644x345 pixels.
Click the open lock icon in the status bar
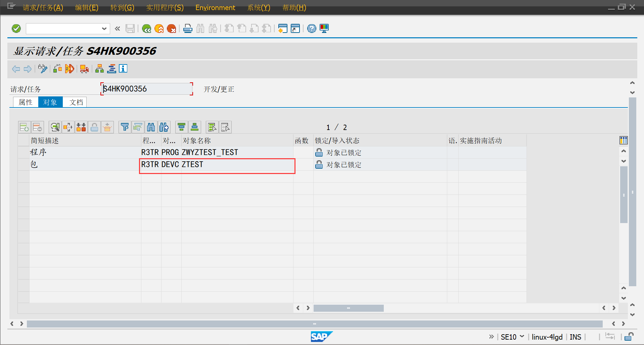(x=629, y=336)
